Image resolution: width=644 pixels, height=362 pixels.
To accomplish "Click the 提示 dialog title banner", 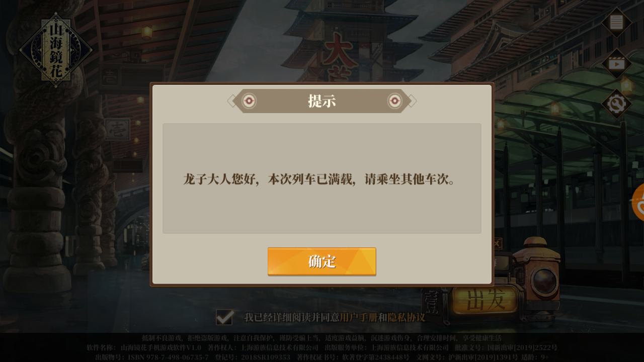I will point(322,101).
